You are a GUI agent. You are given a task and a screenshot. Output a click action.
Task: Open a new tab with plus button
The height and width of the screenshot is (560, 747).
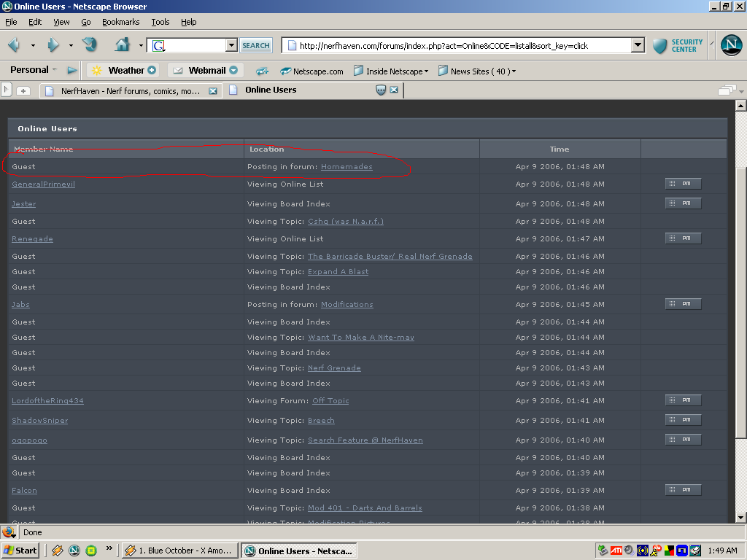click(x=23, y=91)
